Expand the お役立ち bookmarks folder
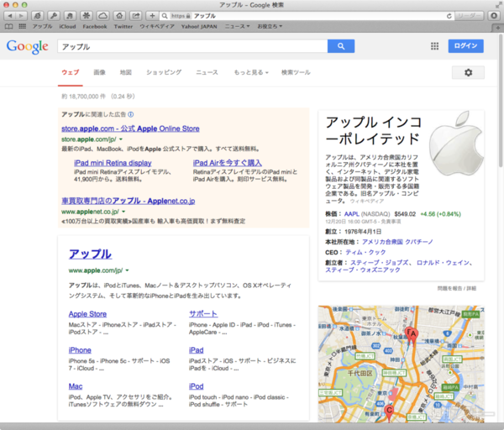 [x=270, y=26]
